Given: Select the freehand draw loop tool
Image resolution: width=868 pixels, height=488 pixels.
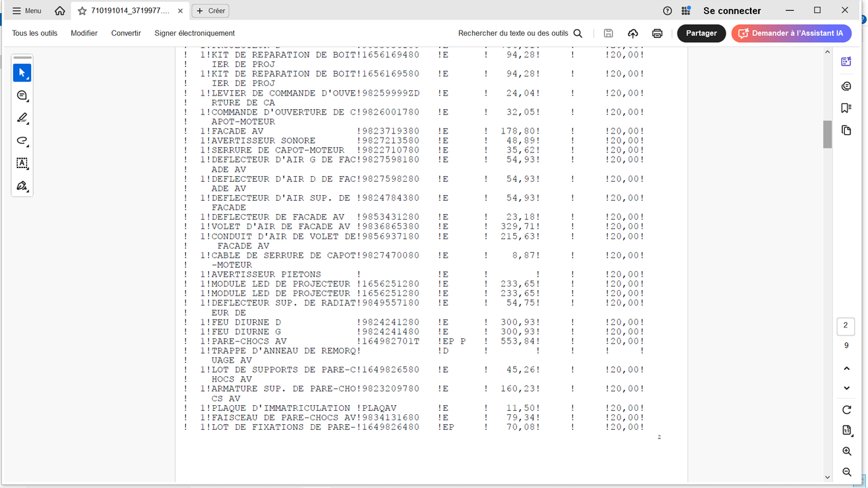Looking at the screenshot, I should [x=22, y=141].
